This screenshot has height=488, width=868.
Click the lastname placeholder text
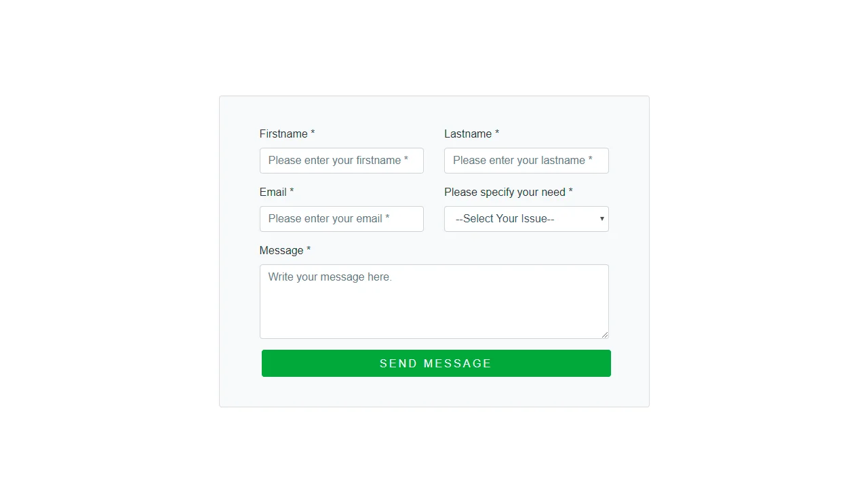point(523,160)
